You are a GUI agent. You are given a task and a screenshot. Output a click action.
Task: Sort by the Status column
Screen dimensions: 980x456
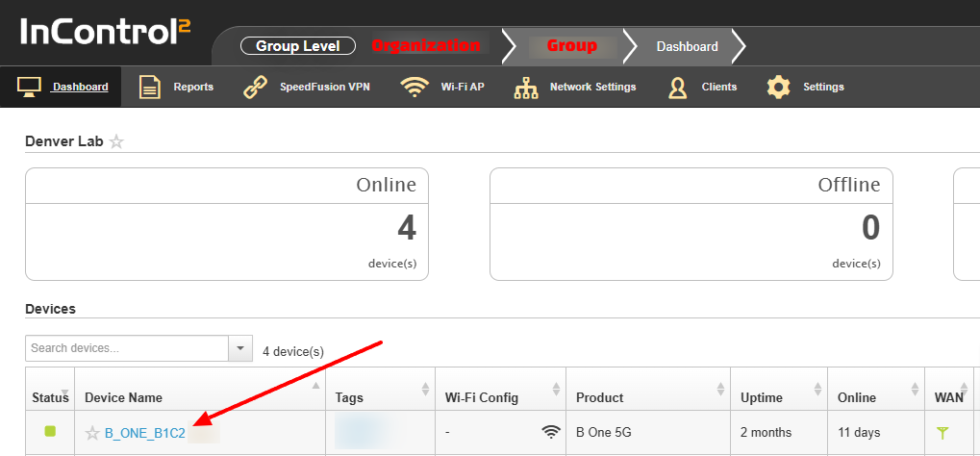[50, 389]
